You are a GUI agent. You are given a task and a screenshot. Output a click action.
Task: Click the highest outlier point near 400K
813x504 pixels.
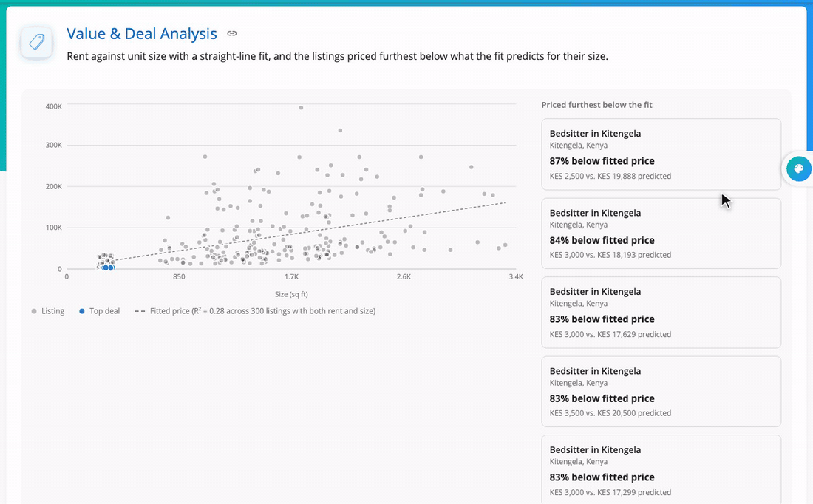pos(302,108)
